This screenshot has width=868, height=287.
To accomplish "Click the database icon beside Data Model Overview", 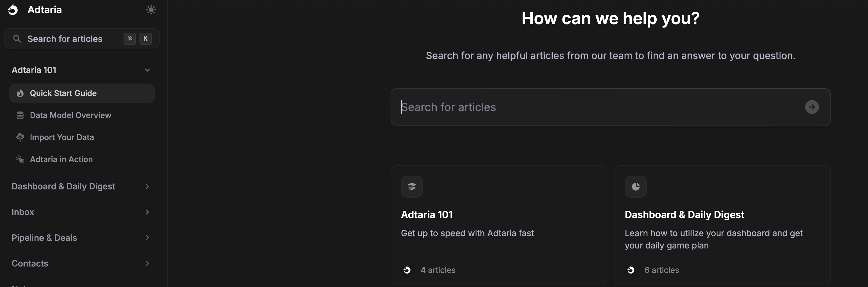I will pos(20,115).
